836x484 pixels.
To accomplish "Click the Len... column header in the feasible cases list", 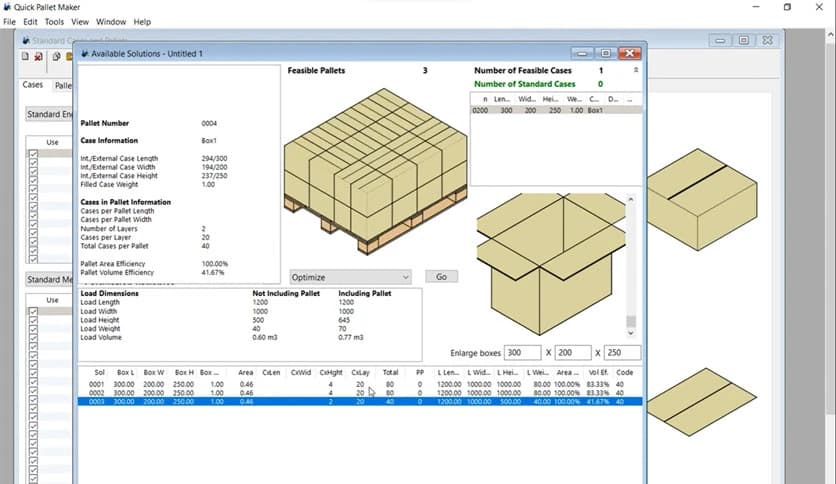I will pyautogui.click(x=502, y=99).
